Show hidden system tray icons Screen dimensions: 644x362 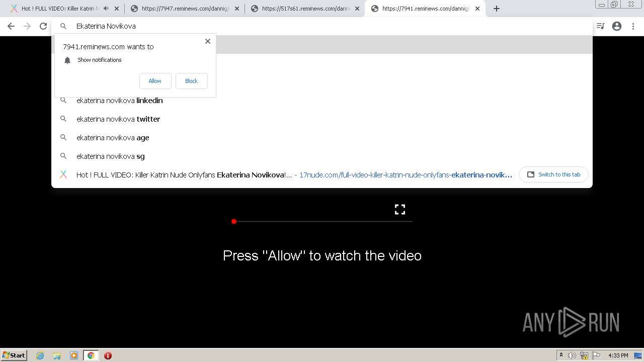pyautogui.click(x=561, y=355)
